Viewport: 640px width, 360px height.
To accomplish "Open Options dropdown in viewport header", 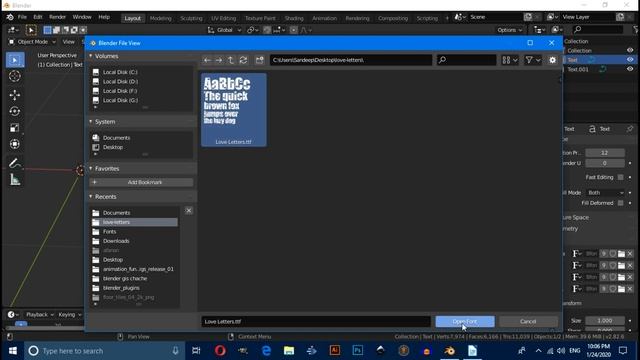I will [510, 30].
